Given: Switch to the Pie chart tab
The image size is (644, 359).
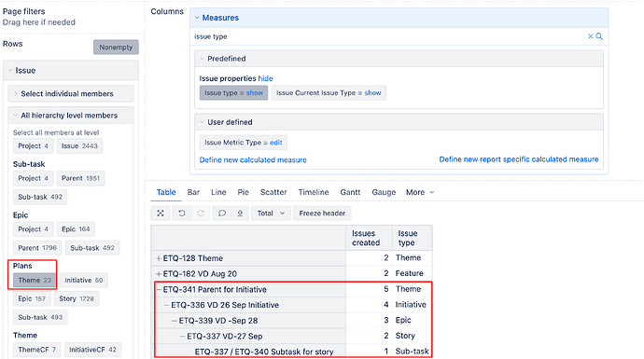Looking at the screenshot, I should [244, 192].
